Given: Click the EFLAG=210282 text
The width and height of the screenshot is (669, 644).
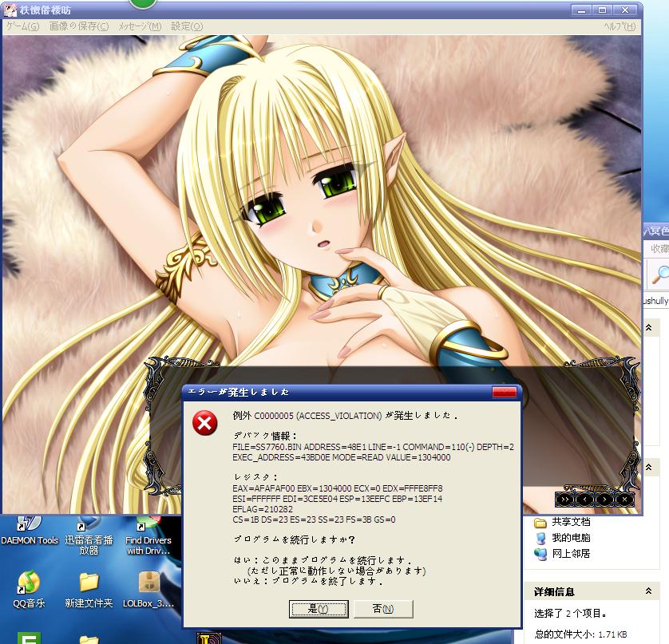Looking at the screenshot, I should point(263,509).
